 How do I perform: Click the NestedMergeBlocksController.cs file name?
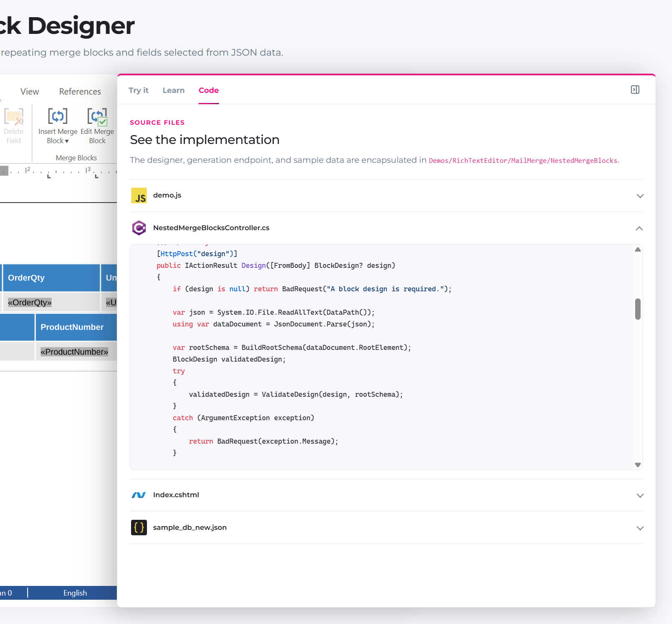click(211, 228)
